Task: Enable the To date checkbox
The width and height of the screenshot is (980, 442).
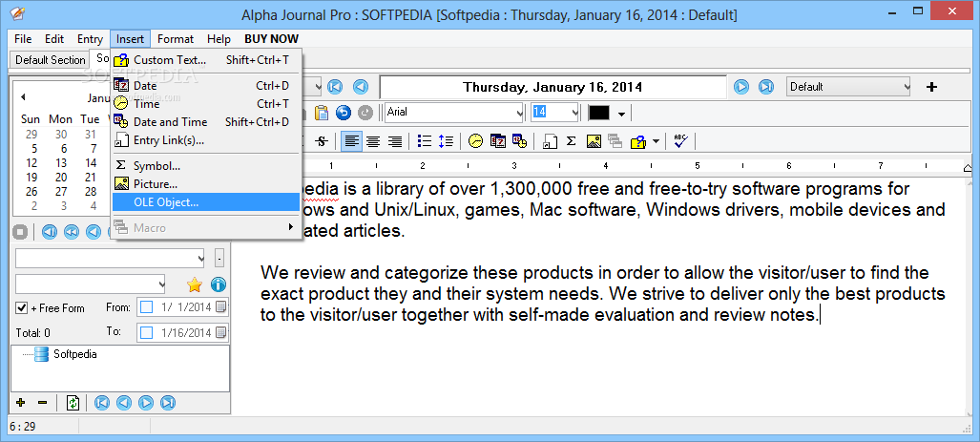Action: click(x=146, y=332)
